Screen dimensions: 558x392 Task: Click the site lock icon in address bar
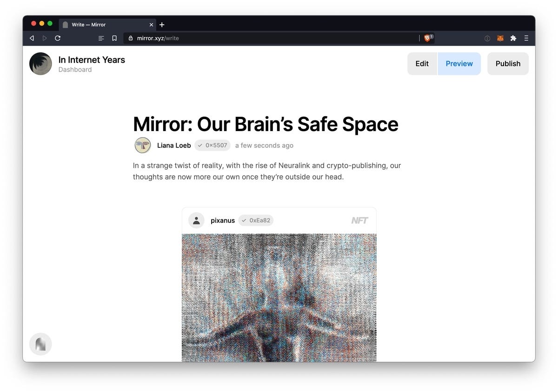tap(131, 38)
